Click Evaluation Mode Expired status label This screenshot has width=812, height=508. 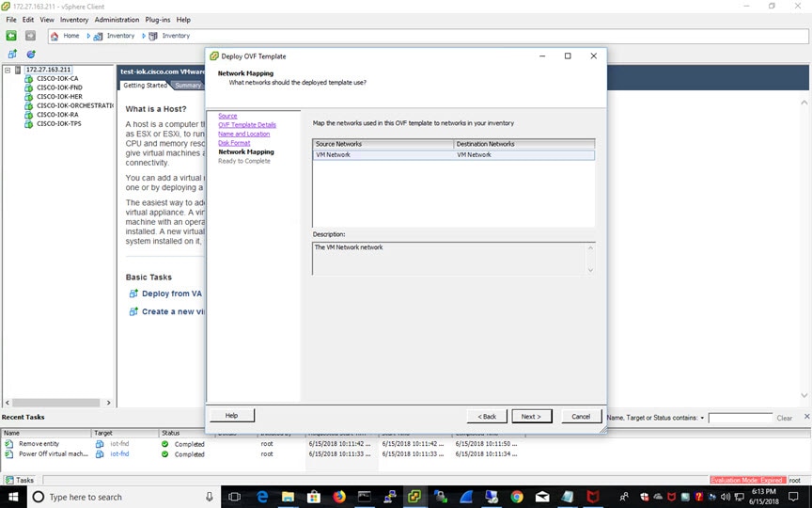pos(748,480)
